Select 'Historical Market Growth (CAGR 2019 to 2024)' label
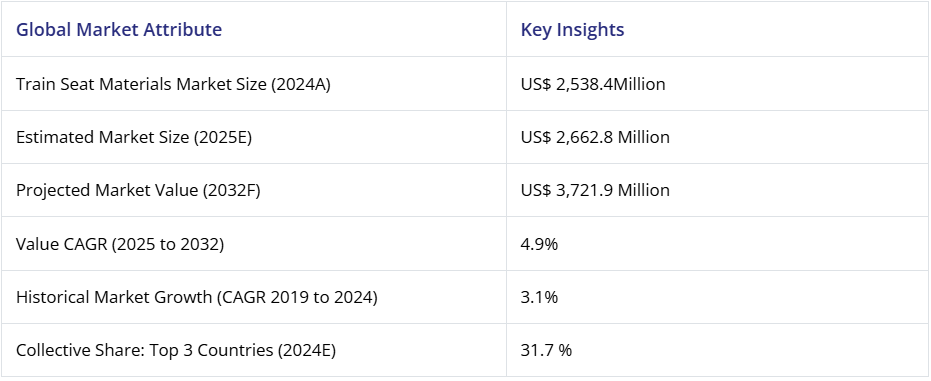Image resolution: width=931 pixels, height=381 pixels. point(197,297)
